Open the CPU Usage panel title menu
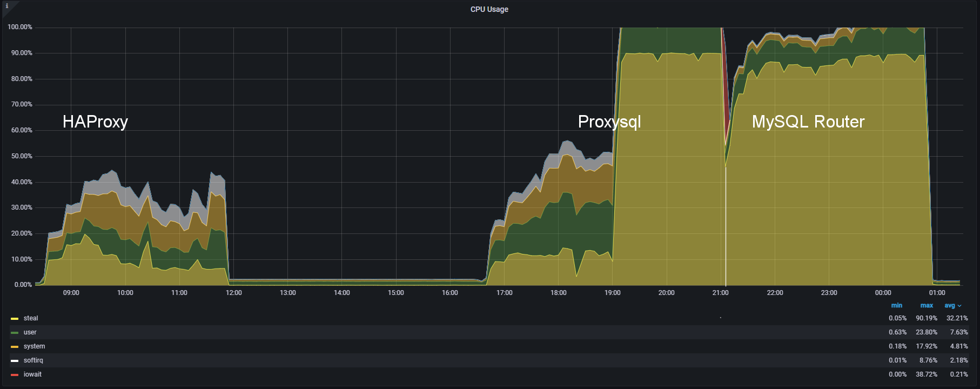980x389 pixels. point(489,9)
